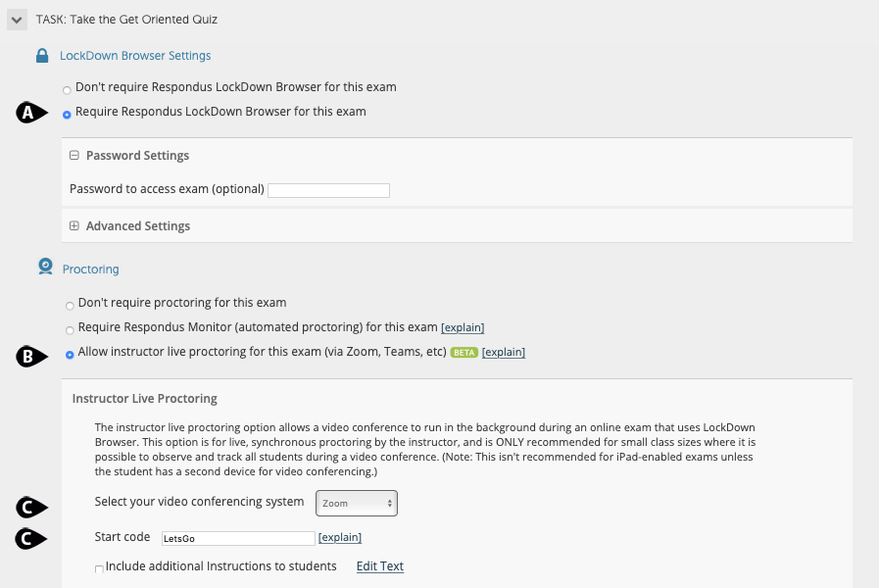Open explain link for instructor live proctoring
Screen dimensions: 879x588
click(x=504, y=352)
